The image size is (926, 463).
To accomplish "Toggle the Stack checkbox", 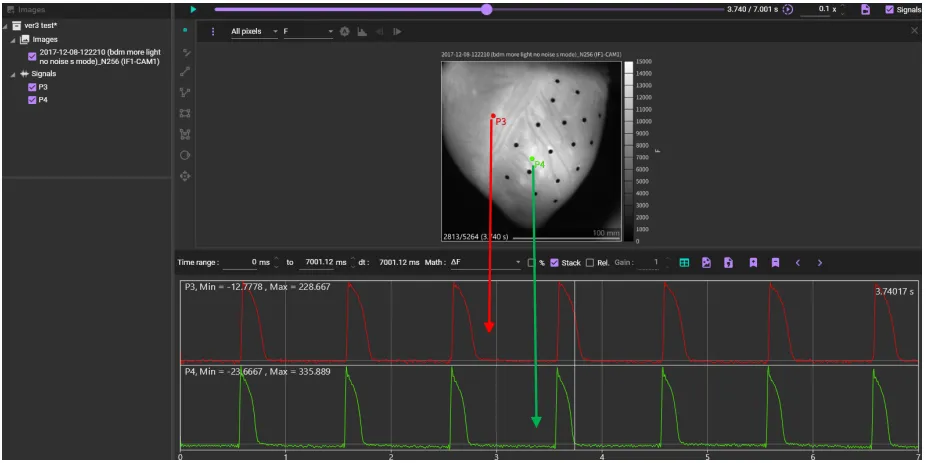I will pyautogui.click(x=554, y=263).
